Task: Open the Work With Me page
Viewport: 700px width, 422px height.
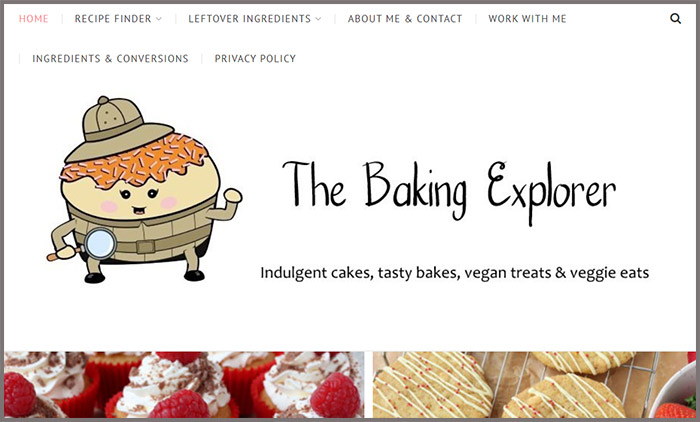Action: 527,19
